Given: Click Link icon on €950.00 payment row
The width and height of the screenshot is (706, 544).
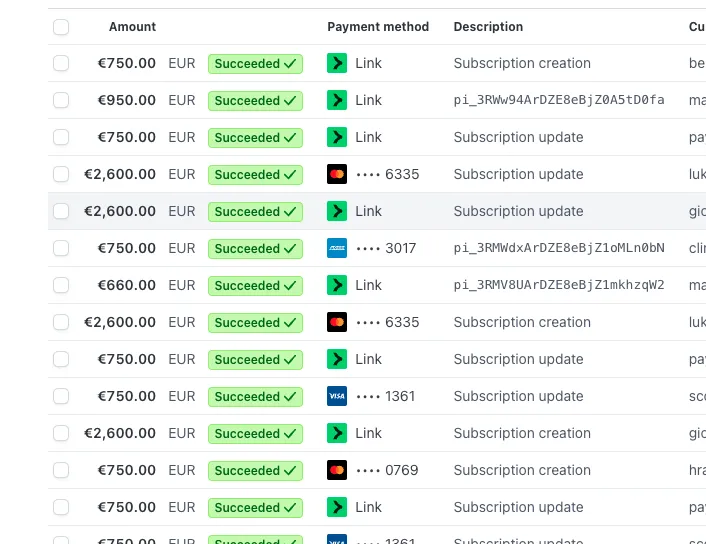Looking at the screenshot, I should (x=337, y=100).
